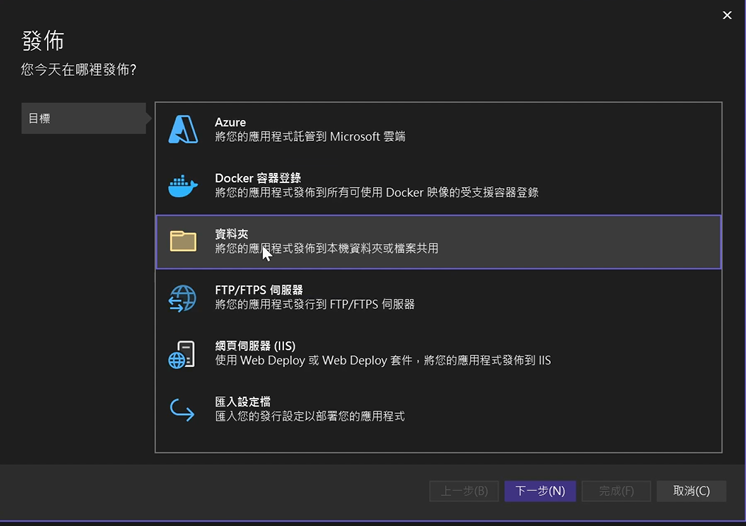Click the disabled 上一步(B) button

464,491
